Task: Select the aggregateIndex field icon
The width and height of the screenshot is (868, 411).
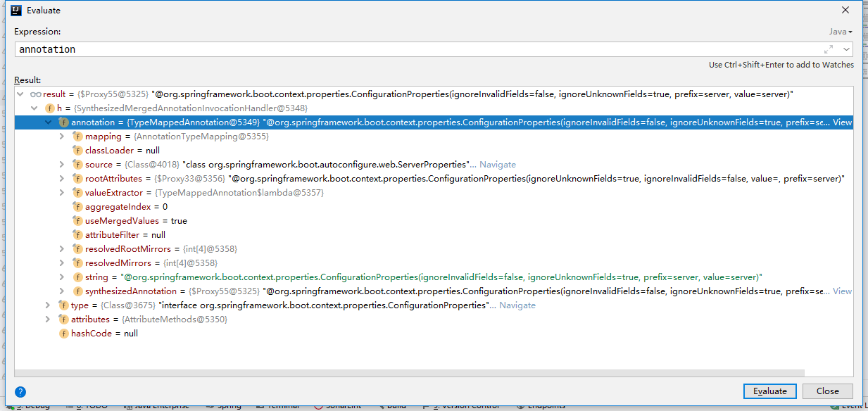Action: 77,207
